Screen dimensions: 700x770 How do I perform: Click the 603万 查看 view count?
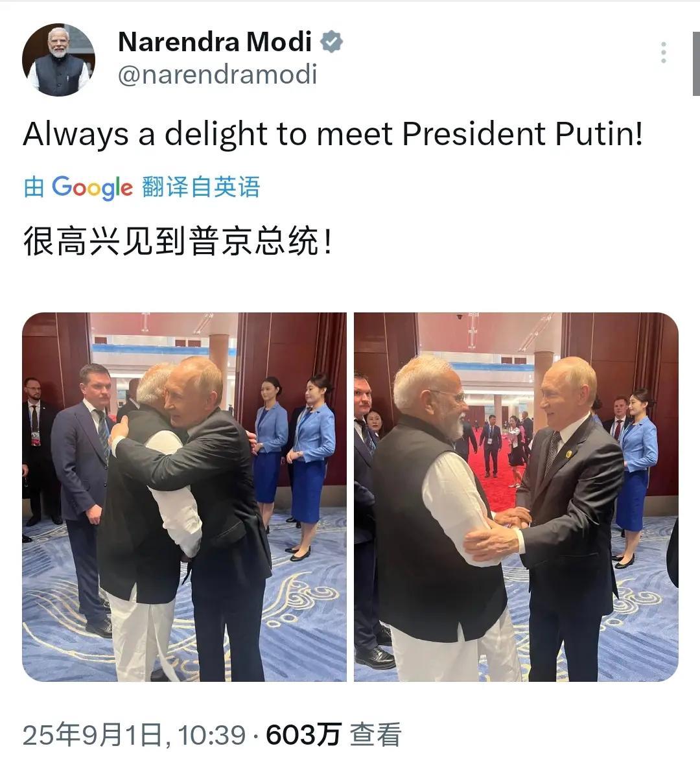coord(334,735)
